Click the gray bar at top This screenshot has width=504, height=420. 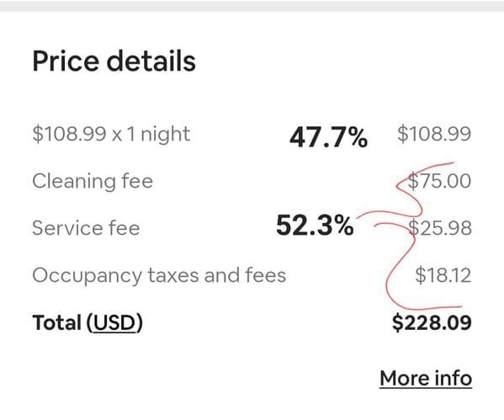click(x=252, y=5)
